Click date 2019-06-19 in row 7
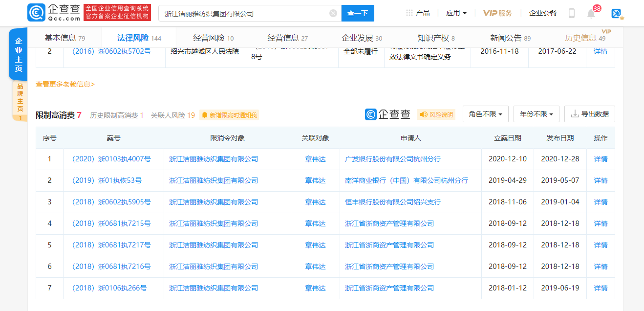The width and height of the screenshot is (644, 311). click(x=560, y=288)
